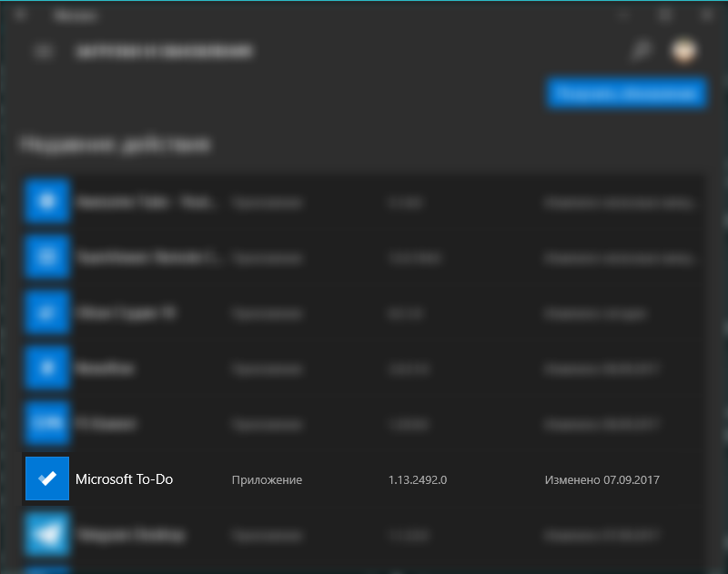
Task: Click the Telegram paper plane app icon
Action: pyautogui.click(x=47, y=534)
